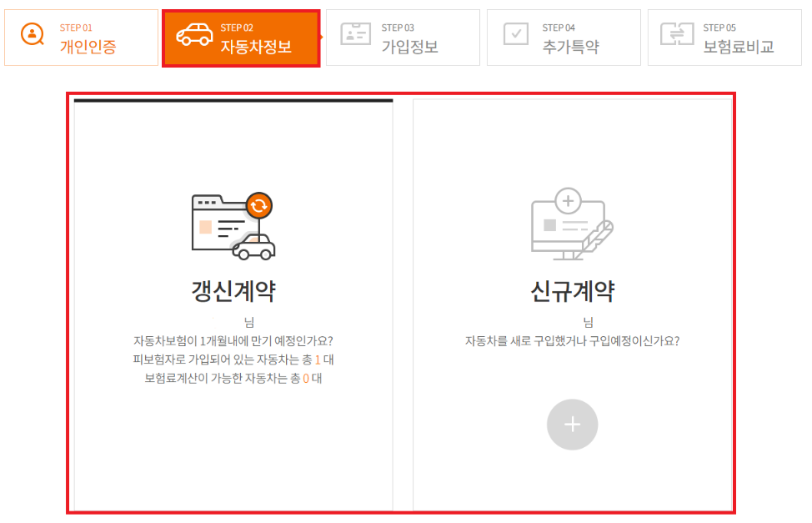Viewport: 812px width, 523px height.
Task: Click the monitor-and-pen new contract illustration icon
Action: coord(572,227)
